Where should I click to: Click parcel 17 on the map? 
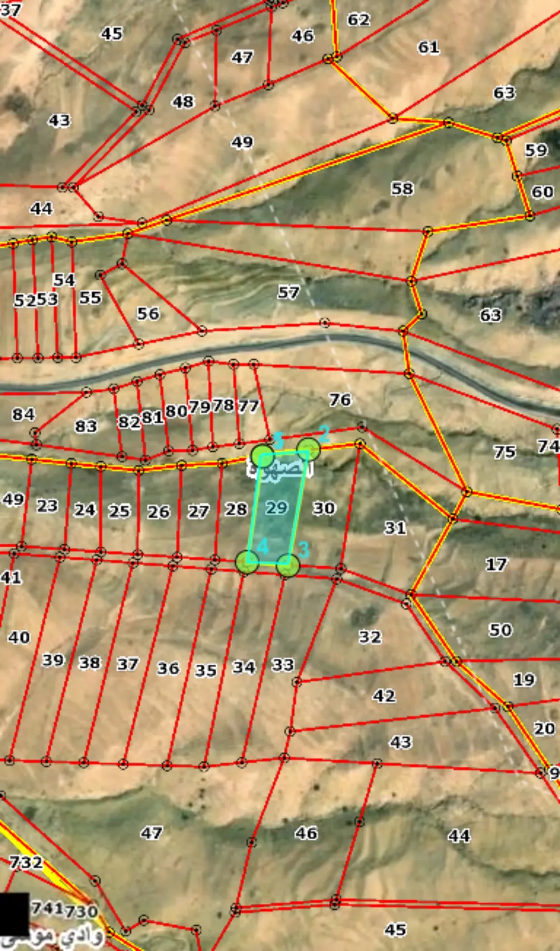(496, 564)
